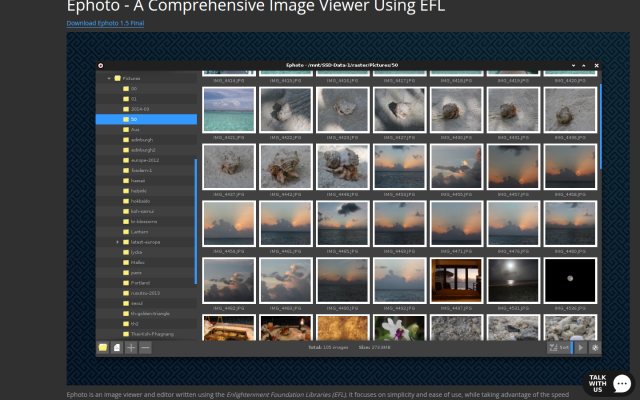Click the thumbnail grid vertical scrollbar
Image resolution: width=640 pixels, height=400 pixels.
(x=600, y=127)
